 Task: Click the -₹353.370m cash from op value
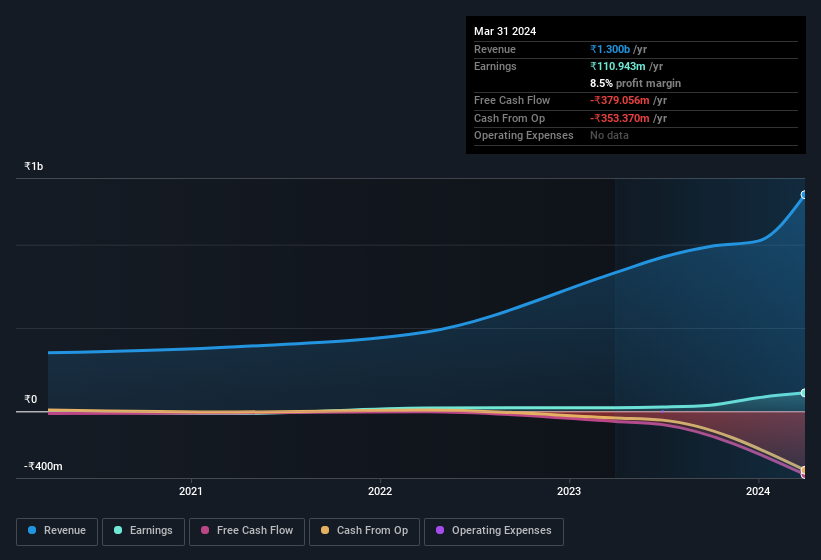coord(620,118)
